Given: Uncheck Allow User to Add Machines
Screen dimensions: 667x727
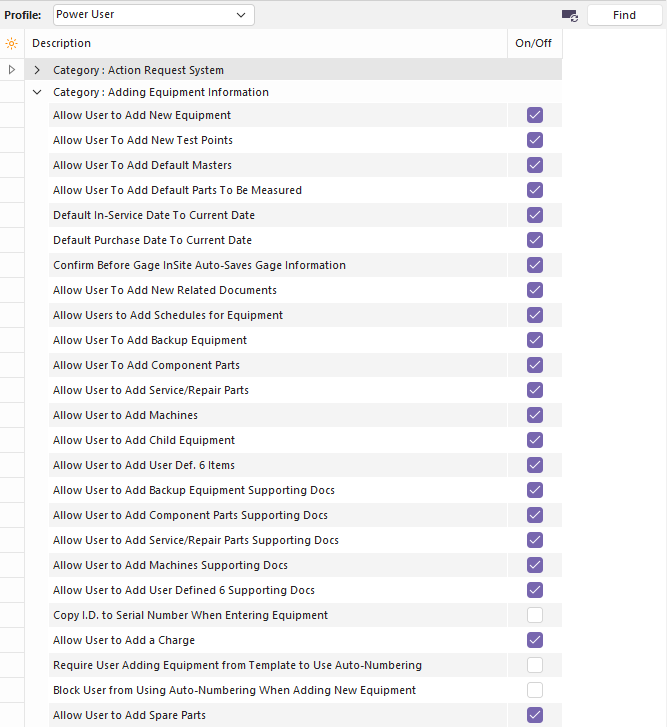Looking at the screenshot, I should coord(535,415).
